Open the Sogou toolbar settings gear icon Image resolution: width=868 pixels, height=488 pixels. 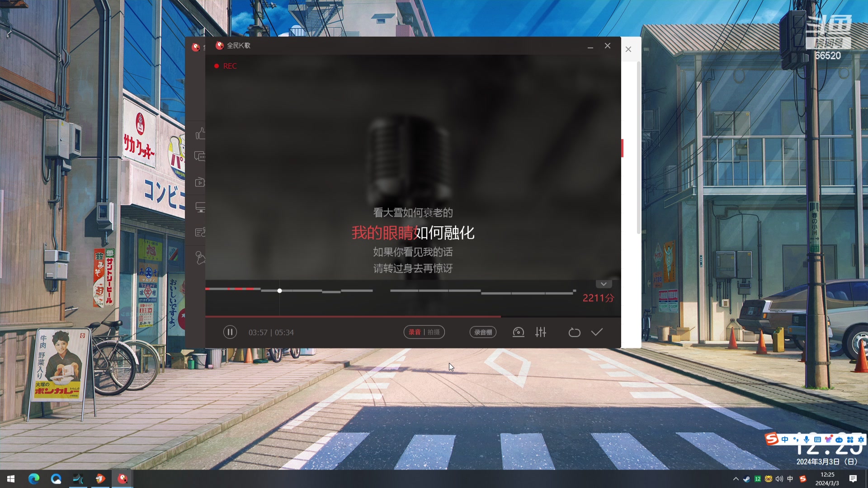[x=861, y=440]
